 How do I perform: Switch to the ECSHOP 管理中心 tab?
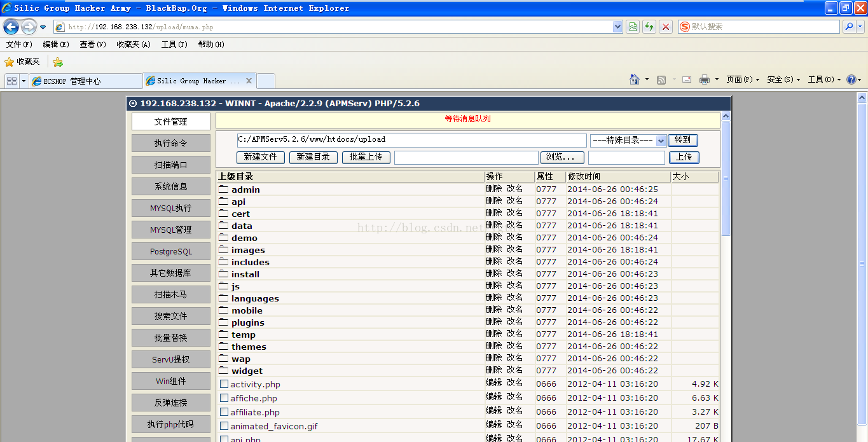pos(86,81)
